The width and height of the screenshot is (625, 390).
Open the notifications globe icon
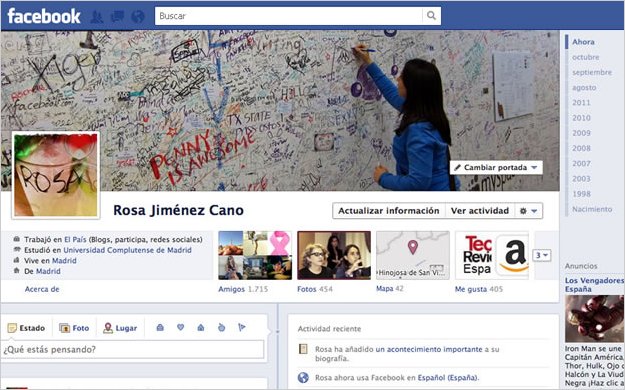pos(138,17)
